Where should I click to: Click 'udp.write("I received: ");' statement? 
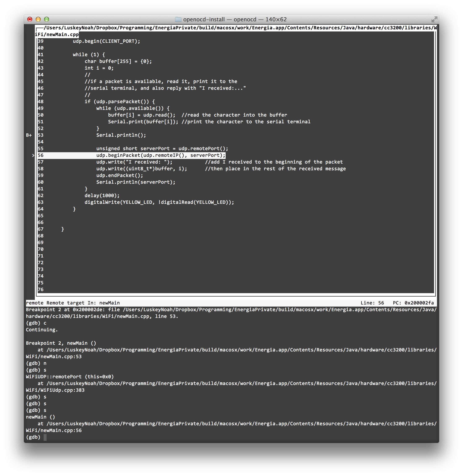click(134, 162)
